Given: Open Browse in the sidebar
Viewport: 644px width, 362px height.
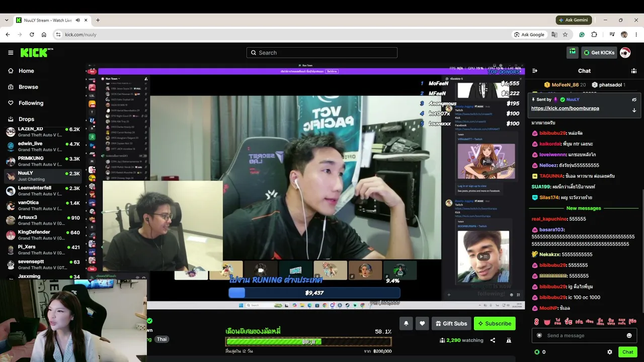Looking at the screenshot, I should click(x=28, y=87).
